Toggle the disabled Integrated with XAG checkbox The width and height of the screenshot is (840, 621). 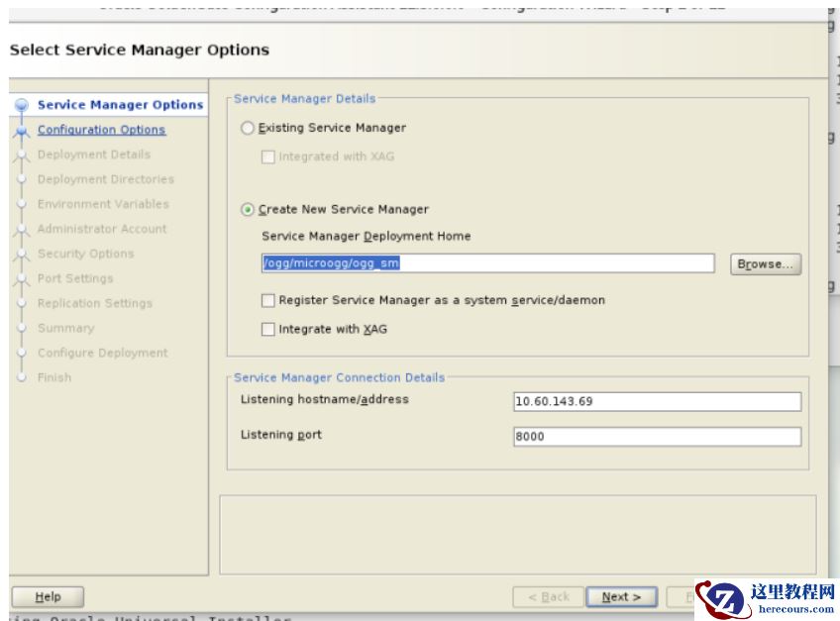point(267,157)
